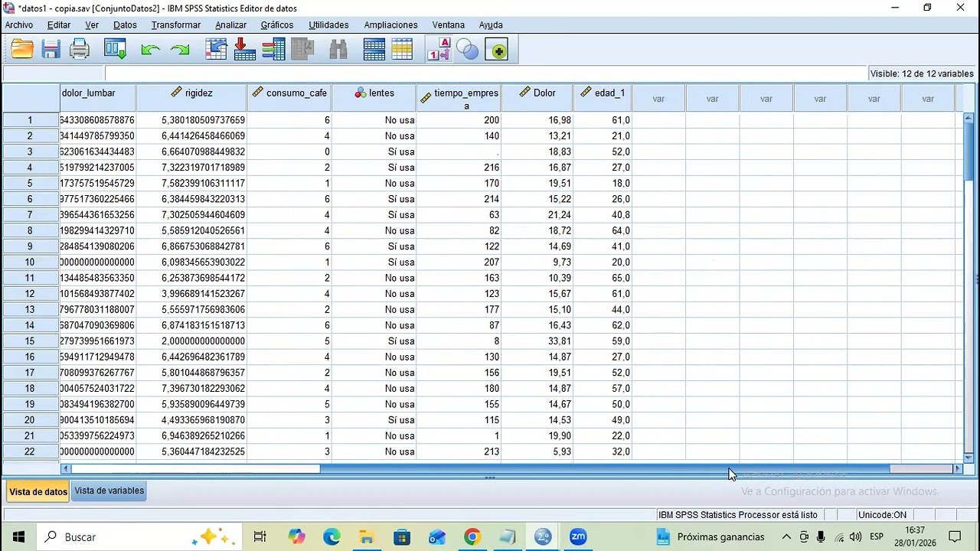Open Google Chrome from the taskbar
The image size is (980, 551).
point(472,537)
